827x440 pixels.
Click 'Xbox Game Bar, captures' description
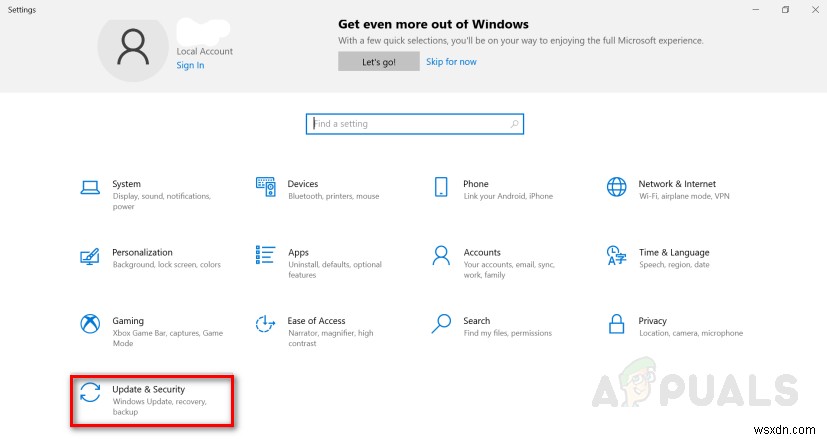(168, 338)
